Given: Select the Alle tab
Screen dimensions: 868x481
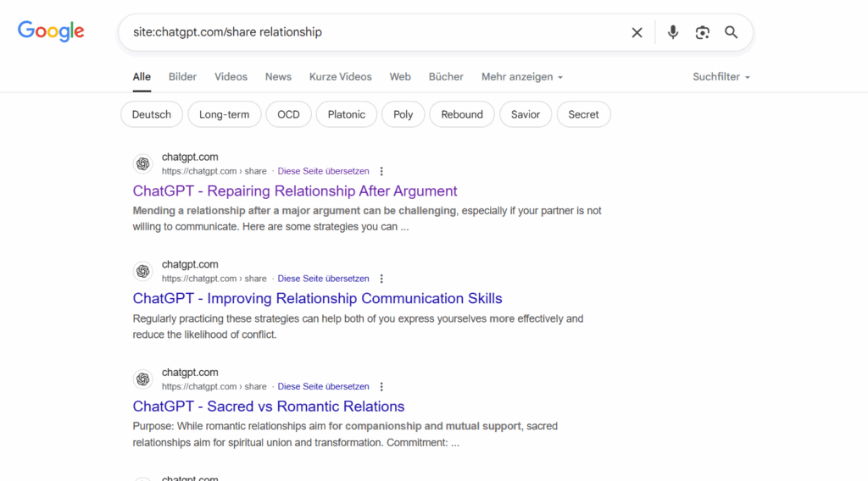Looking at the screenshot, I should 142,77.
